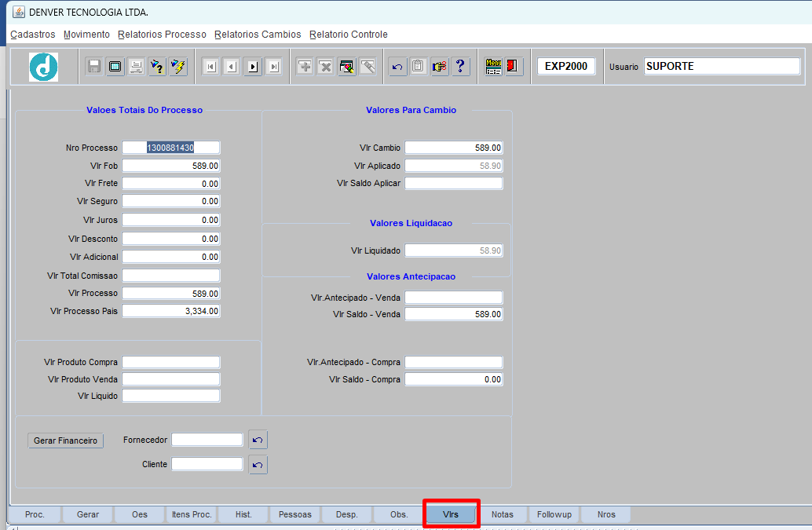Click the screen display toolbar icon
The width and height of the screenshot is (812, 530).
[115, 67]
